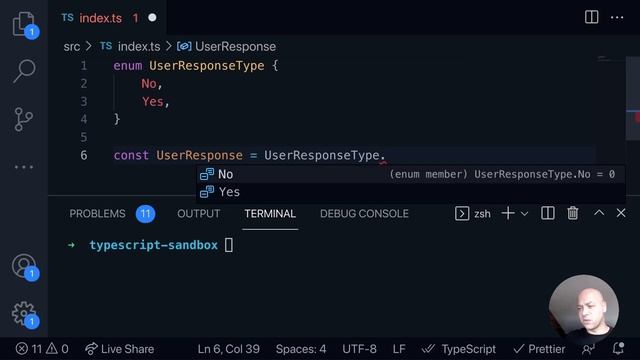Switch to the TERMINAL panel tab
The width and height of the screenshot is (640, 360).
click(270, 213)
